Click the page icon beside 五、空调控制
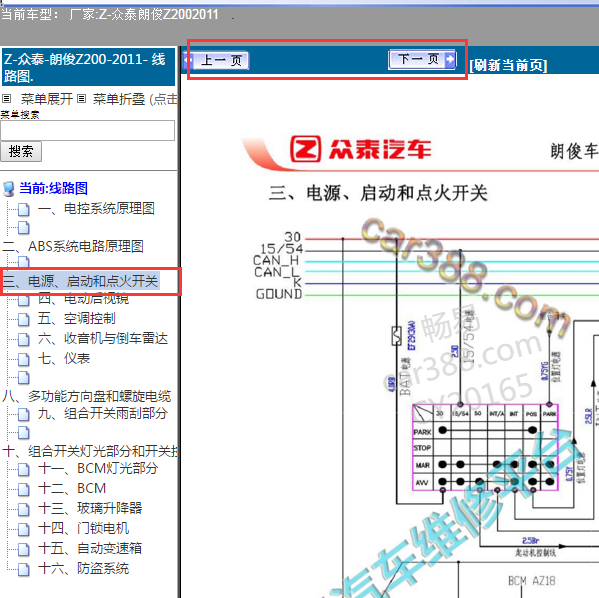599x598 pixels. 24,319
